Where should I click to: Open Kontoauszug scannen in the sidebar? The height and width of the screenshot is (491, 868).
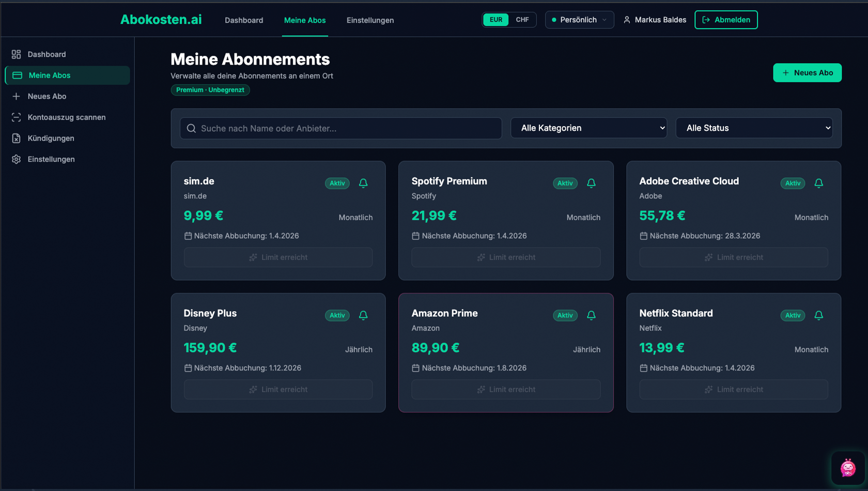click(x=66, y=117)
